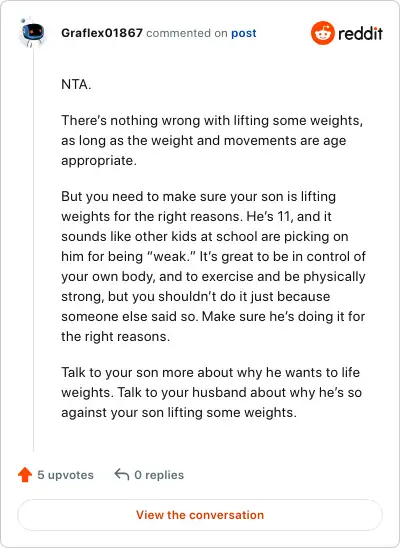Click the phrase "age appropriate."

[204, 151]
